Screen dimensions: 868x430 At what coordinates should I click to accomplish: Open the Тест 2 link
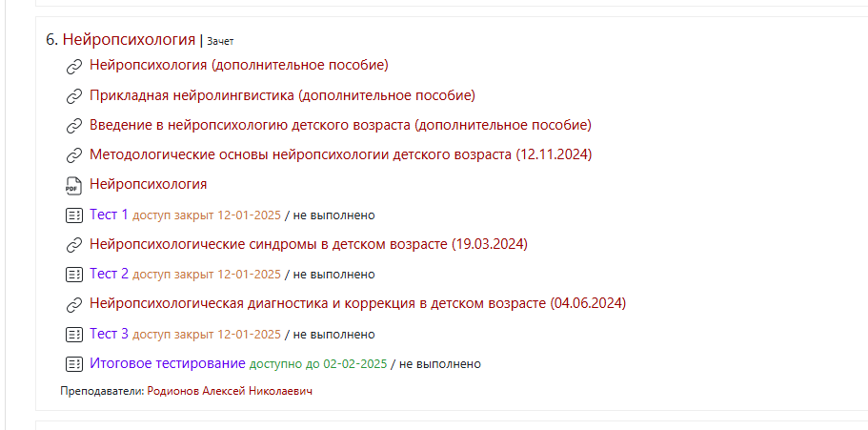(x=109, y=274)
